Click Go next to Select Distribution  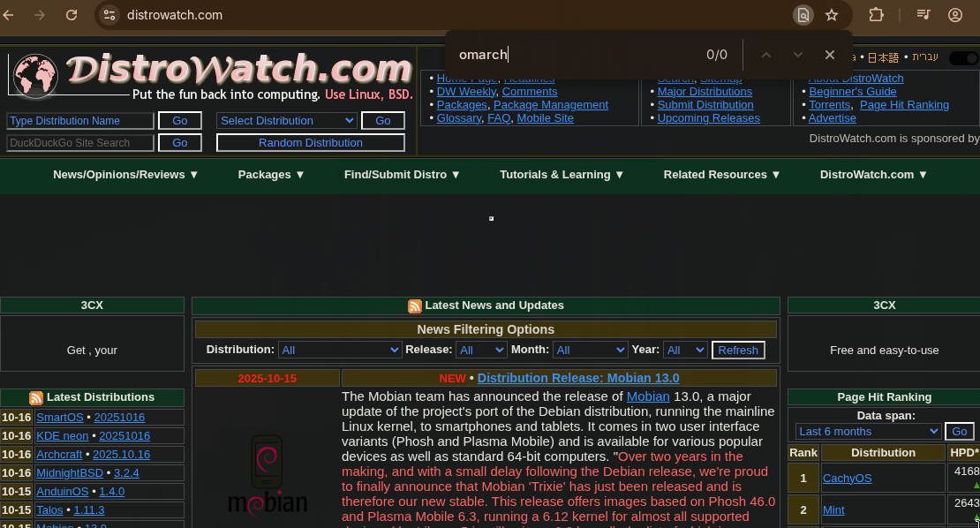pyautogui.click(x=383, y=121)
